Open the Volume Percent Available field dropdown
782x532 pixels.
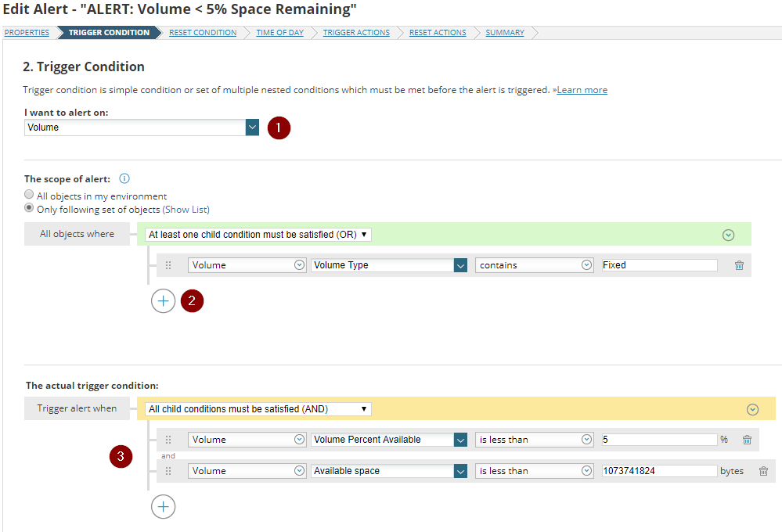pyautogui.click(x=460, y=440)
